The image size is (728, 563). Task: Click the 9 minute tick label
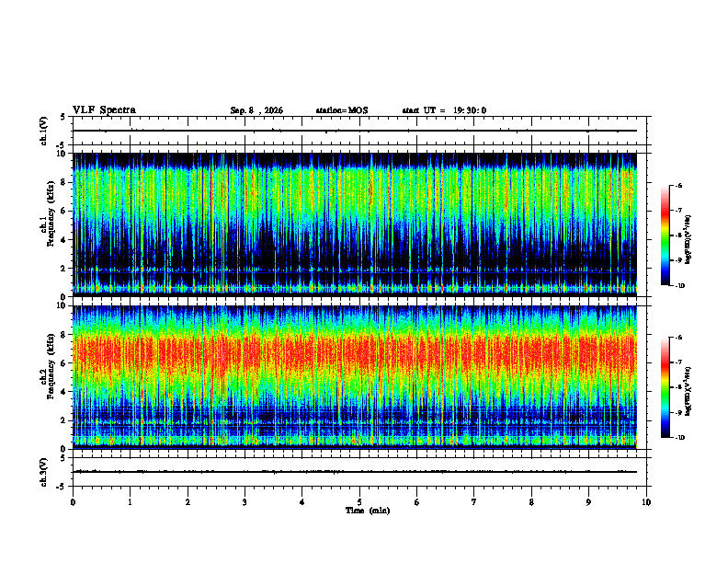[588, 502]
